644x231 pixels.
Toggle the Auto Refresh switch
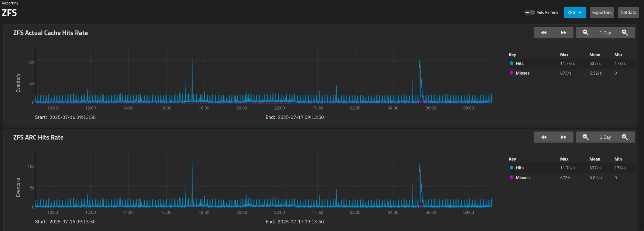[x=529, y=13]
